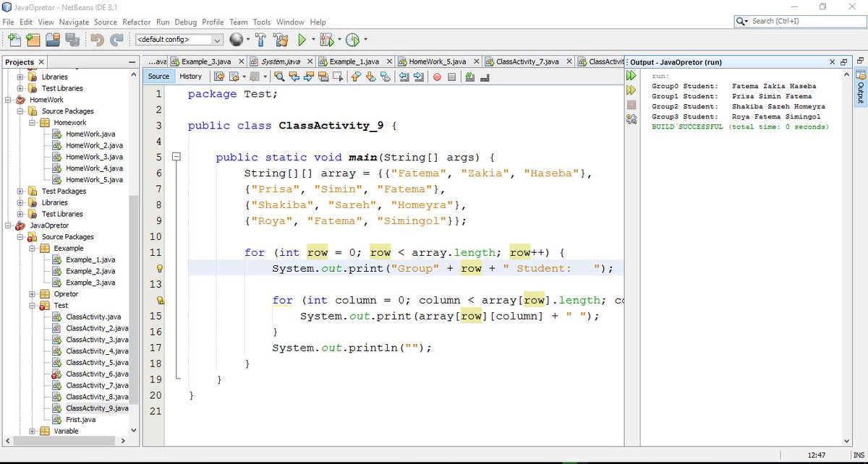Screen dimensions: 868x464
Task: Click the Uncomment lines icon
Action: coord(484,77)
